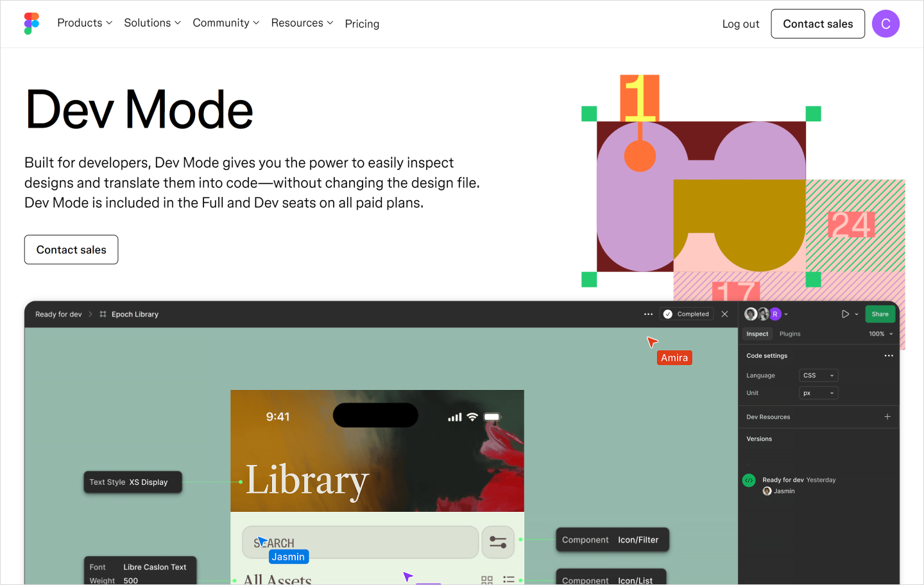Select the grid view icon above All Assets
The height and width of the screenshot is (585, 924).
tap(487, 580)
